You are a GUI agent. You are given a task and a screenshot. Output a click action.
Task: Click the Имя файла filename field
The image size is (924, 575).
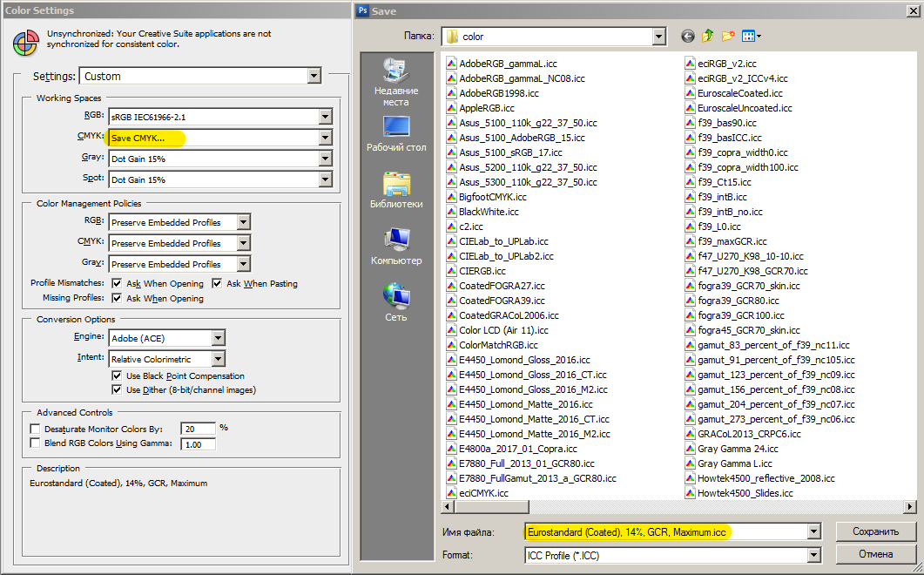click(666, 532)
